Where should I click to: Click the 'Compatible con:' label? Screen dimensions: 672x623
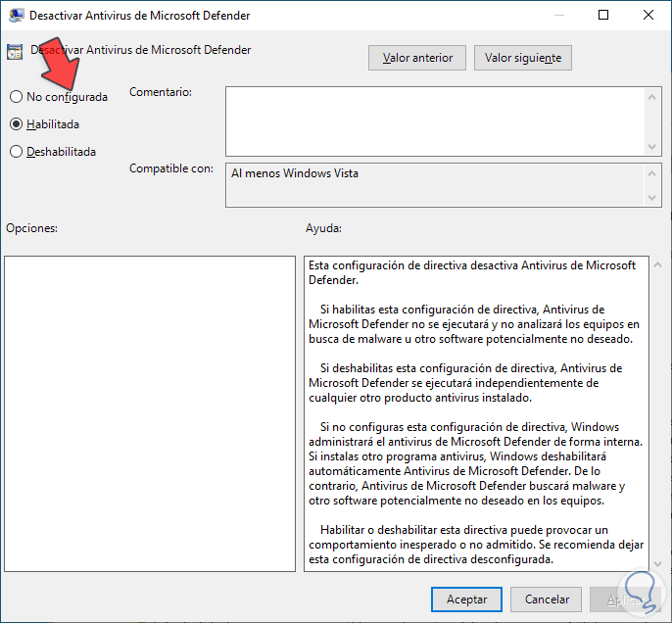(171, 168)
